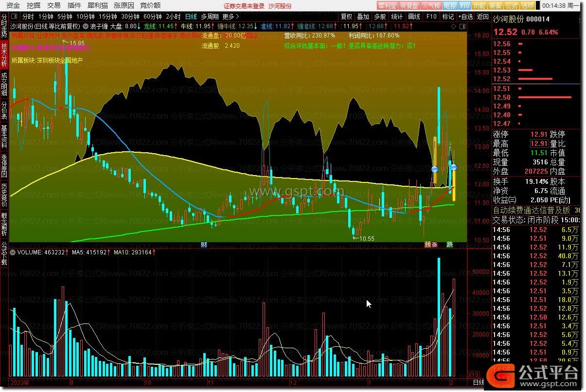Viewport: 586px width, 392px height.
Task: Click the X10 volume scale label
Action: tap(473, 375)
